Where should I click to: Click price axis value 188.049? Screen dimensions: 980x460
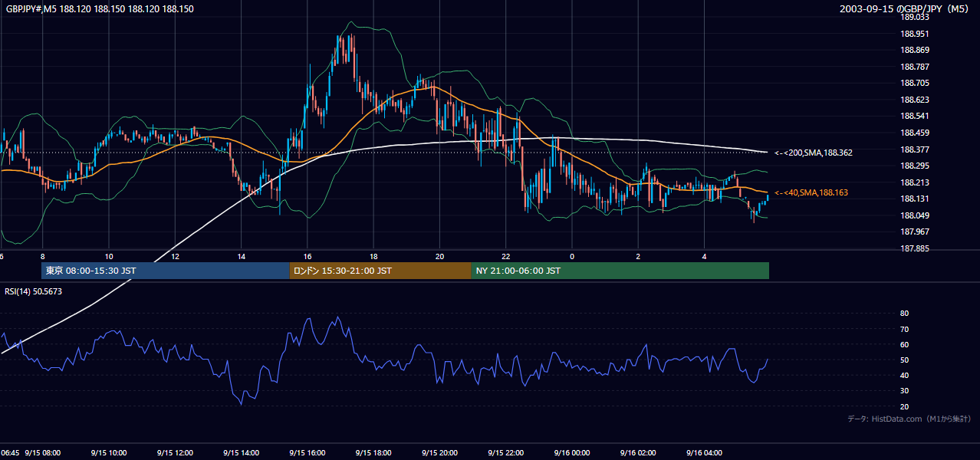click(914, 215)
